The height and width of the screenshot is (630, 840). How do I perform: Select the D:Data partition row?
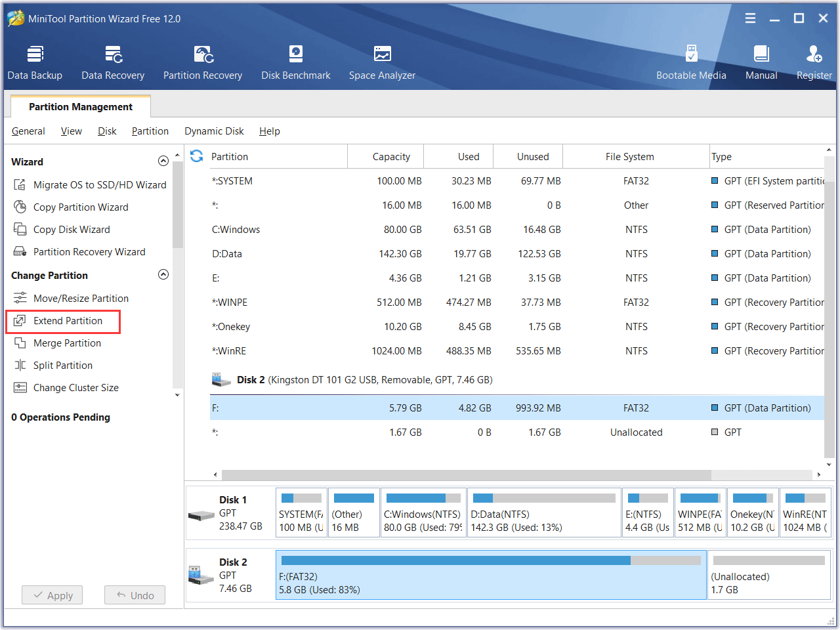coord(516,254)
